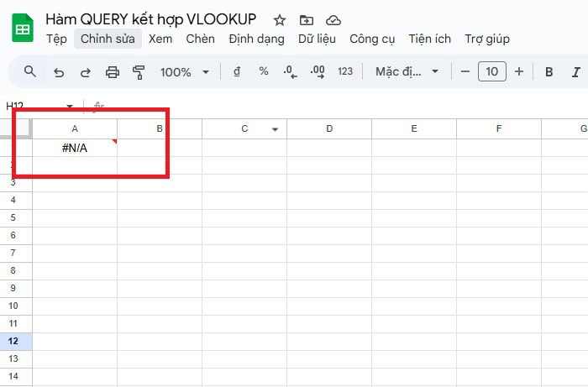Decrease font size with minus button
Viewport: 588px width, 387px height.
pyautogui.click(x=465, y=72)
